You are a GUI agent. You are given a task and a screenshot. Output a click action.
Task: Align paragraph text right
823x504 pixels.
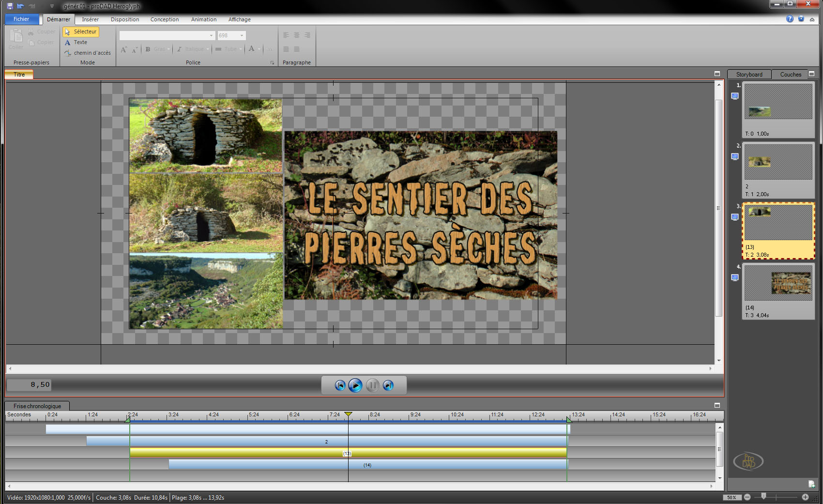coord(307,35)
